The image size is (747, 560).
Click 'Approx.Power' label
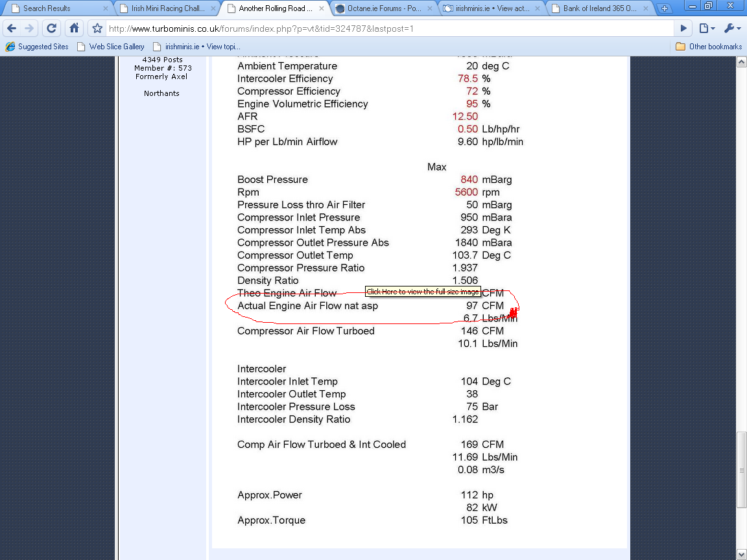[270, 495]
